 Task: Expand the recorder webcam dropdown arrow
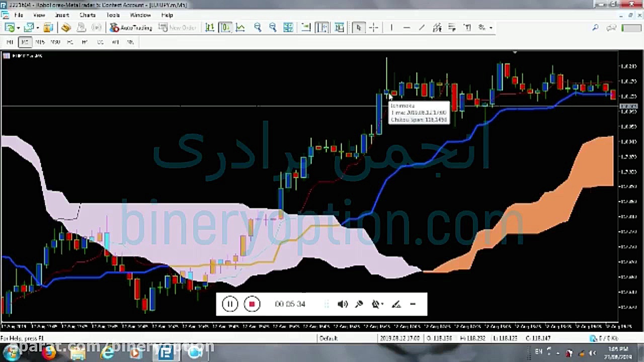383,304
